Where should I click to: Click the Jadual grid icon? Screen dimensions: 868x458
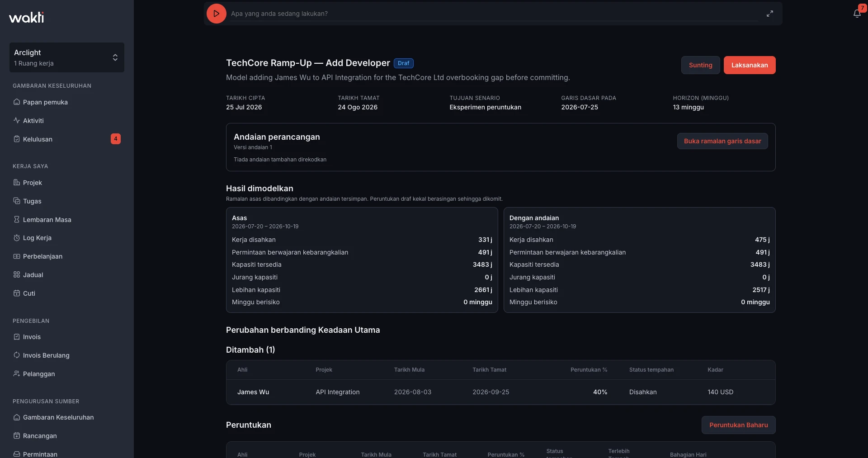tap(17, 275)
